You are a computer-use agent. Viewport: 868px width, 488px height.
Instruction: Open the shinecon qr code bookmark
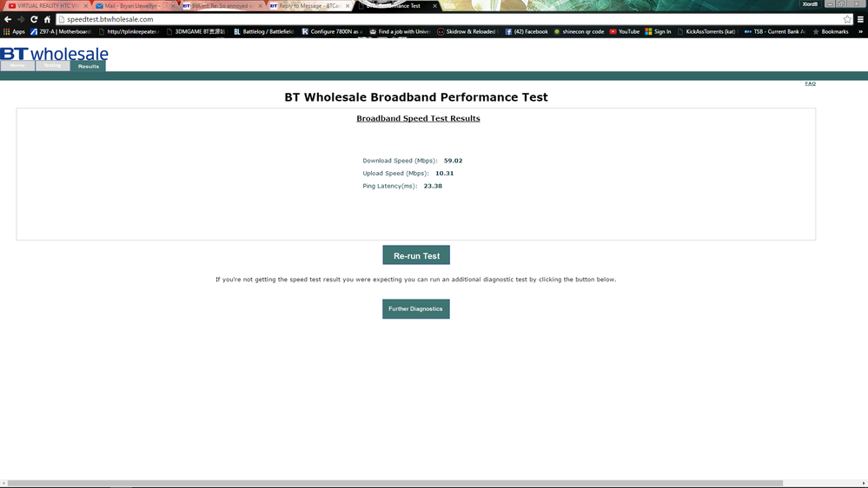click(579, 31)
